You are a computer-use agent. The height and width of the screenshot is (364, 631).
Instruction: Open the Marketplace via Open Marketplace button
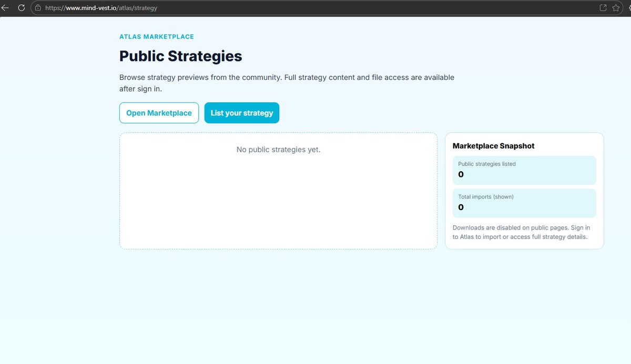point(159,113)
